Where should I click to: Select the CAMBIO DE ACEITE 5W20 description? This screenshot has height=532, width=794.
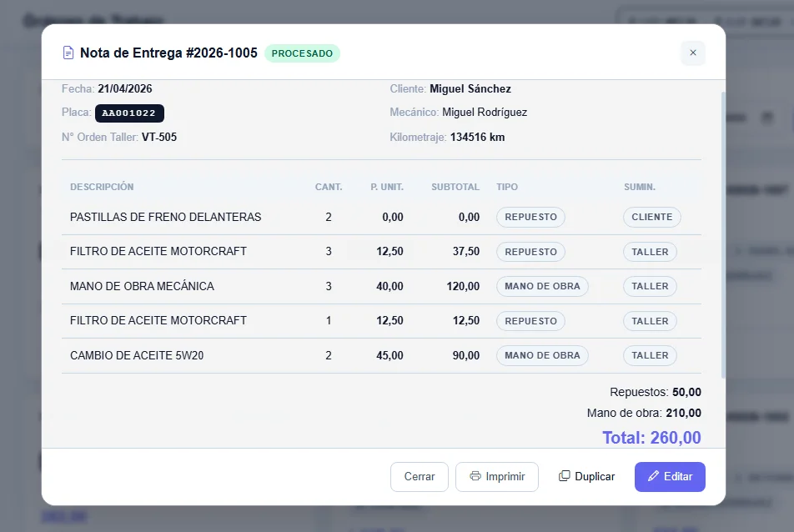tap(137, 355)
